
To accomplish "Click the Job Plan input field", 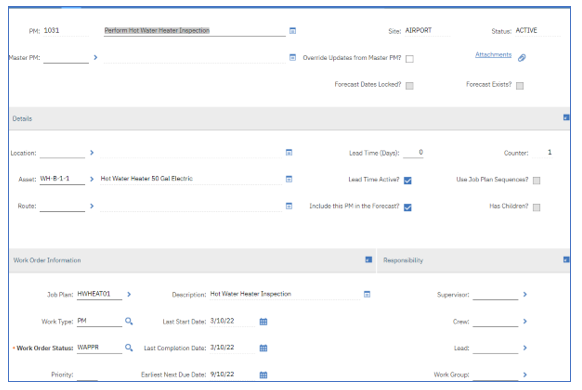I will (x=99, y=294).
